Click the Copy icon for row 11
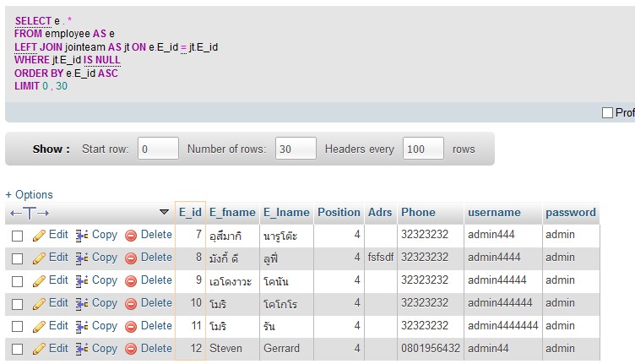Image resolution: width=635 pixels, height=364 pixels. pyautogui.click(x=82, y=326)
